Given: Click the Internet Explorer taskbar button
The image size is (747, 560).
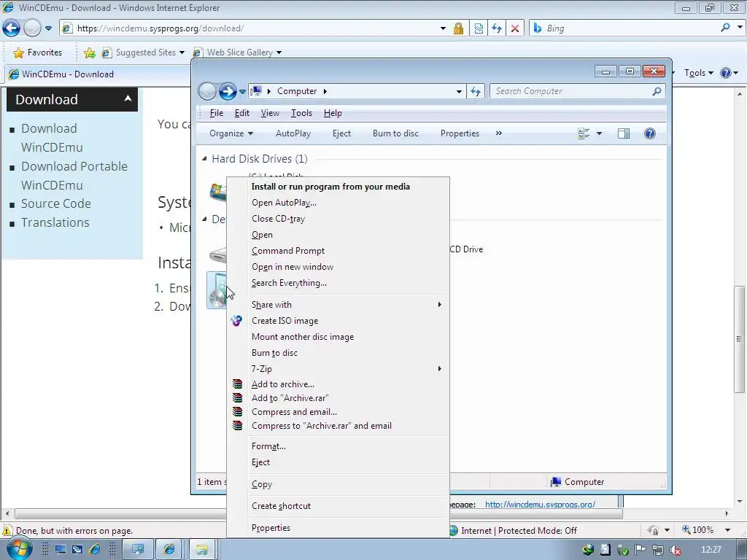Looking at the screenshot, I should 169,550.
